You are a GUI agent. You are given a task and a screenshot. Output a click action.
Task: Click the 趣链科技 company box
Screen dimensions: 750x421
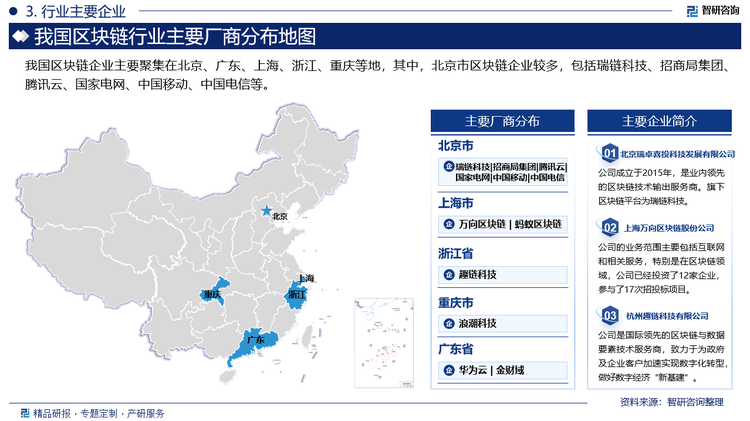point(503,275)
